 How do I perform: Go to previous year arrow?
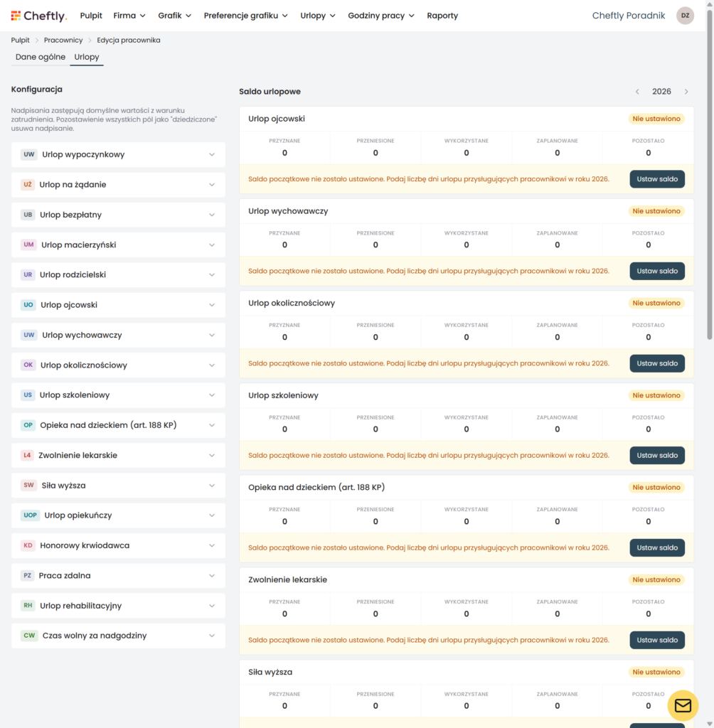[x=637, y=92]
